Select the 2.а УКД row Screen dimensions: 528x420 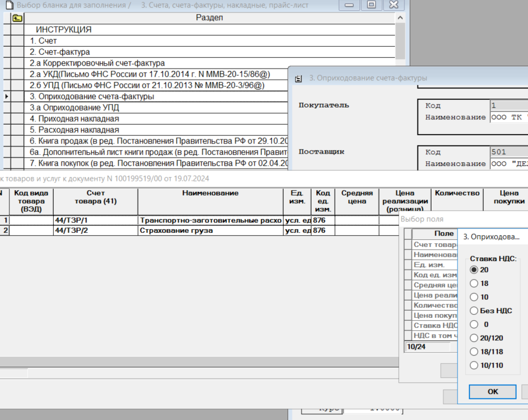pyautogui.click(x=156, y=74)
